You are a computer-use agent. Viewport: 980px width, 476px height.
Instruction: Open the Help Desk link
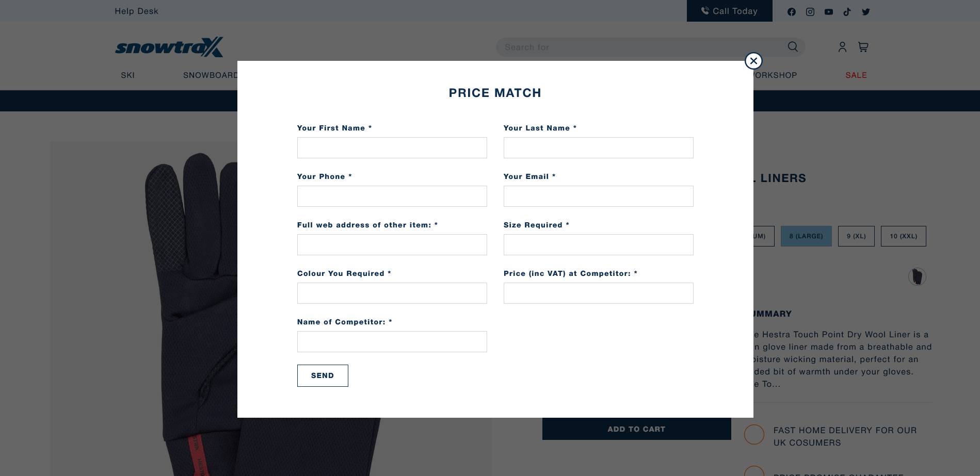(136, 11)
